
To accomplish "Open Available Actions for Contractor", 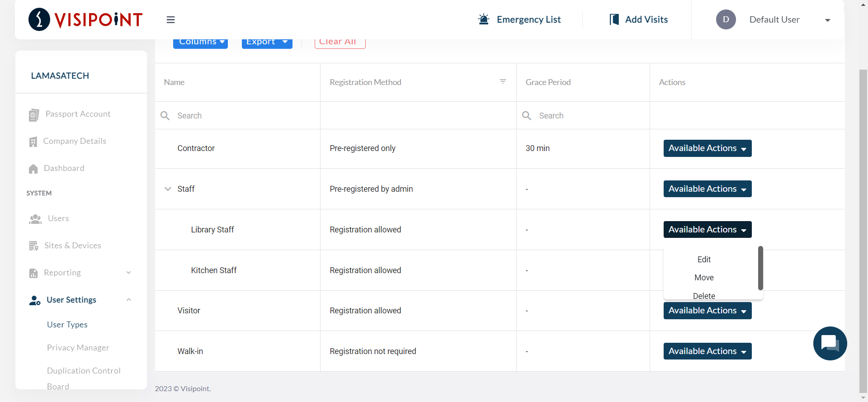I will pos(707,148).
